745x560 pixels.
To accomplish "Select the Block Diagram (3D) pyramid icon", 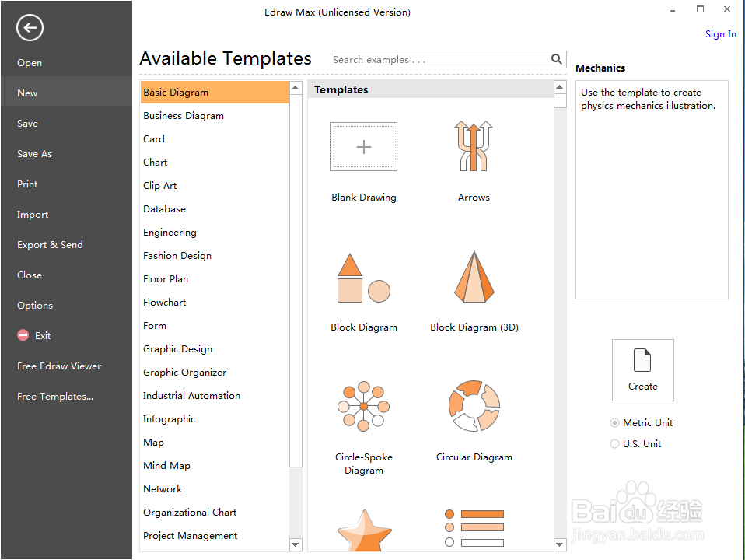I will [x=474, y=277].
